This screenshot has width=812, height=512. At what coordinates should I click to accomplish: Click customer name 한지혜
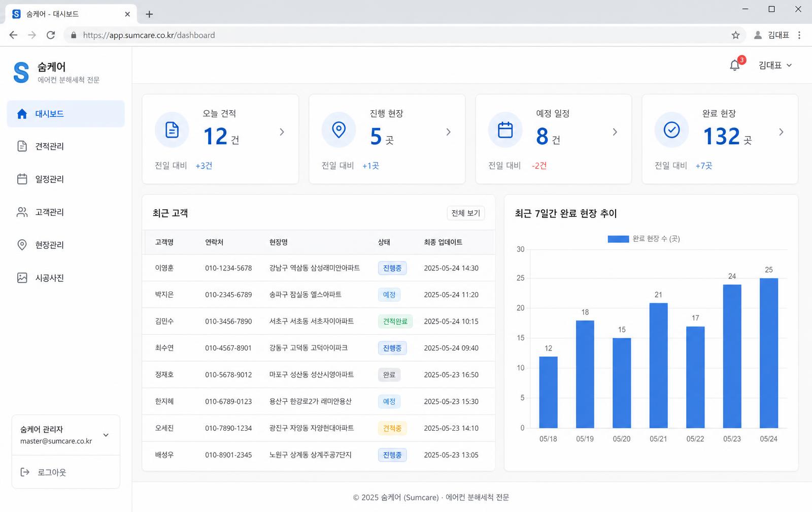[x=164, y=401]
